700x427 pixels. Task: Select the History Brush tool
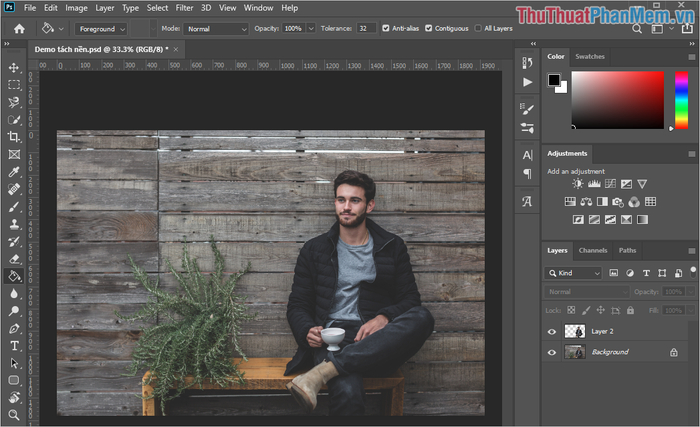[14, 242]
